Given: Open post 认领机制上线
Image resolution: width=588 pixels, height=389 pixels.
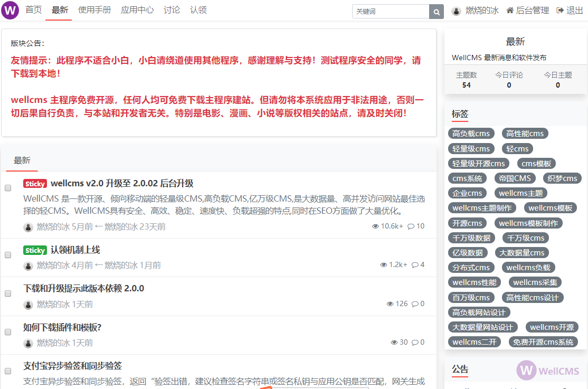Looking at the screenshot, I should (75, 250).
